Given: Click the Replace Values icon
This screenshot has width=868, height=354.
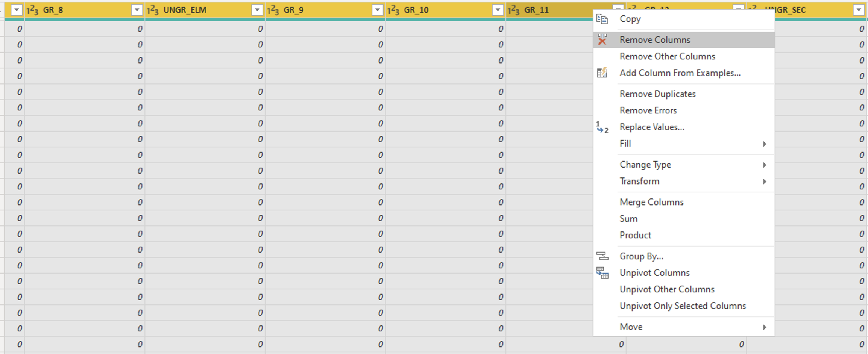Looking at the screenshot, I should point(602,127).
